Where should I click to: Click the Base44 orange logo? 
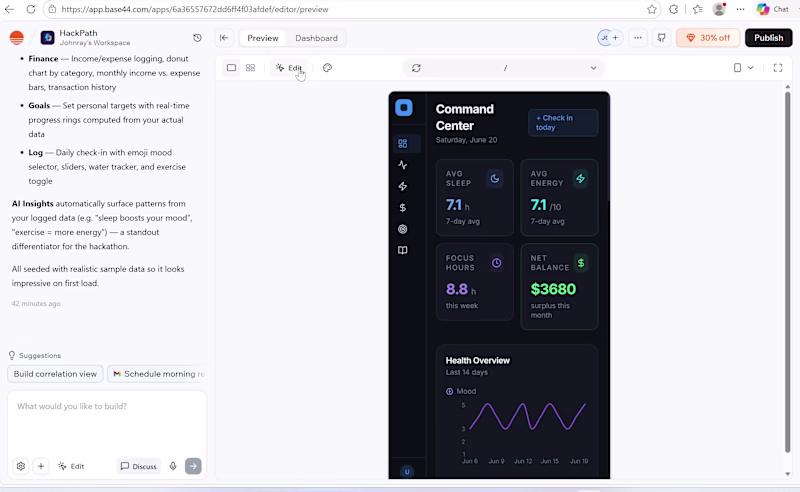click(17, 38)
